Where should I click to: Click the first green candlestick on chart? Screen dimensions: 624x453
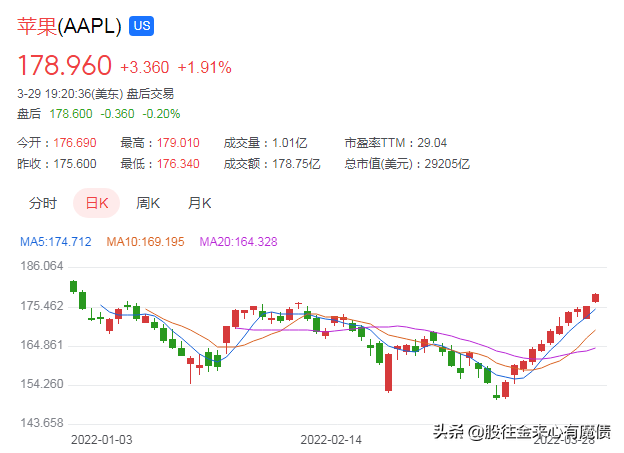73,287
